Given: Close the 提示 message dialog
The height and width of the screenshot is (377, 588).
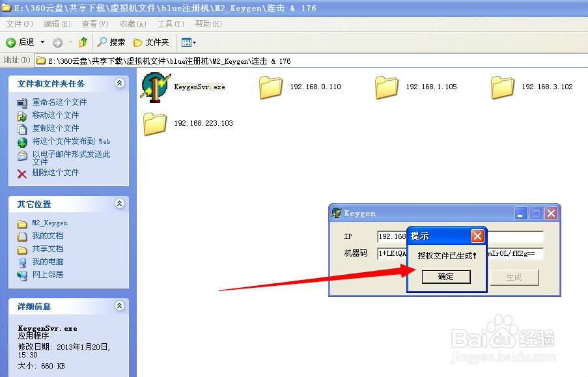Looking at the screenshot, I should pos(477,236).
